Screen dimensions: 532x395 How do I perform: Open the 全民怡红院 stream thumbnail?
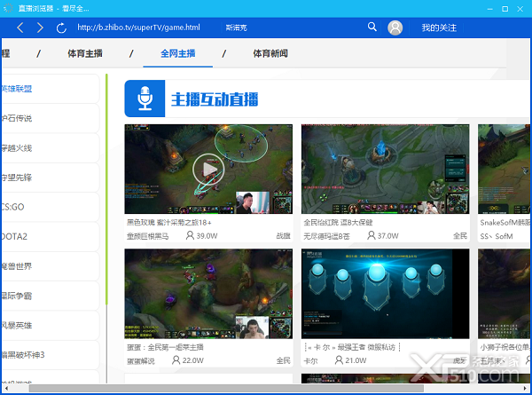point(386,170)
